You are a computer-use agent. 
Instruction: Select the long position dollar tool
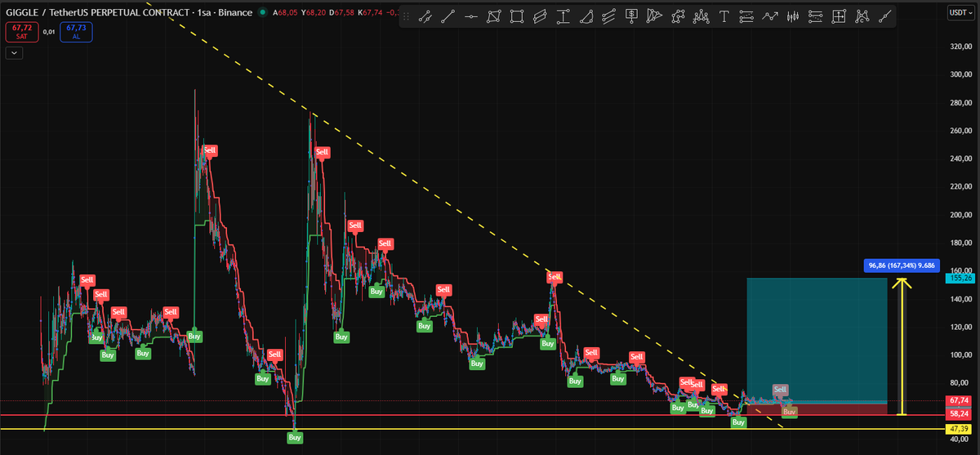coord(632,16)
